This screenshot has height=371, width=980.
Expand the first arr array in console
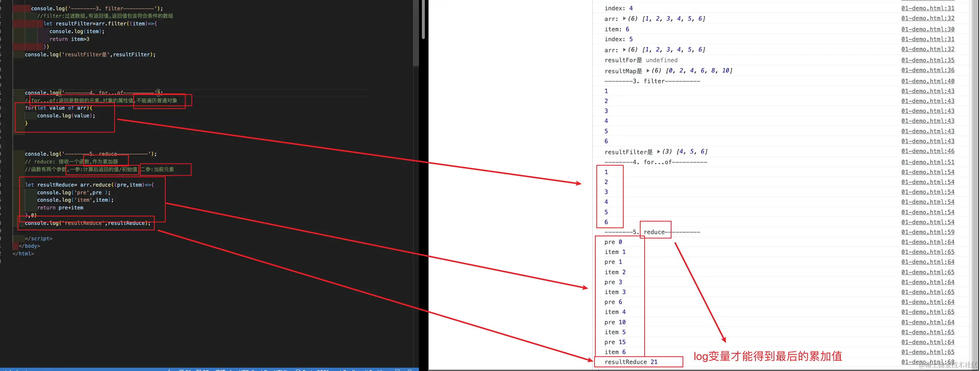coord(624,18)
